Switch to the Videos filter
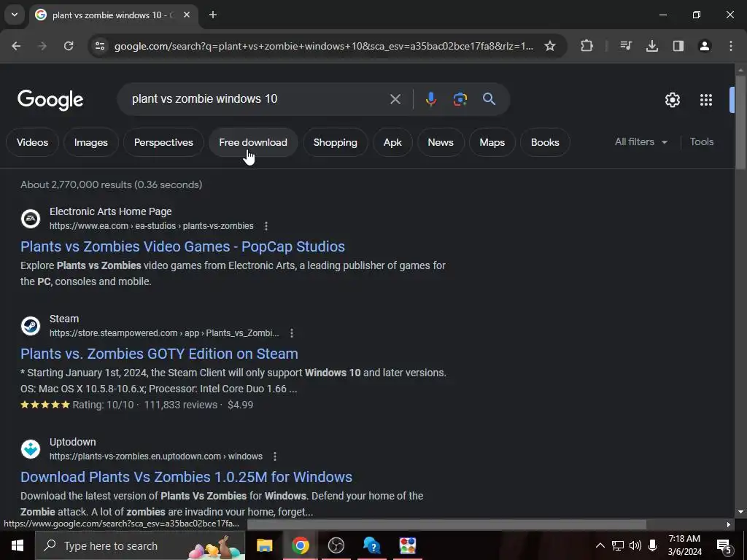The image size is (747, 560). (x=32, y=142)
